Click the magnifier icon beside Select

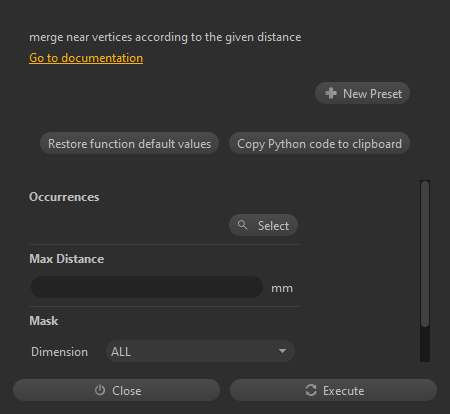tap(243, 225)
